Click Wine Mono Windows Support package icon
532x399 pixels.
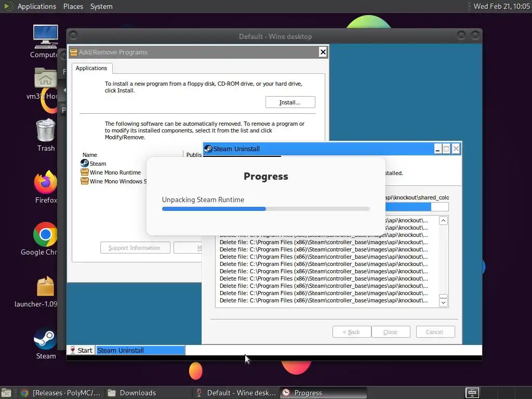click(x=85, y=181)
